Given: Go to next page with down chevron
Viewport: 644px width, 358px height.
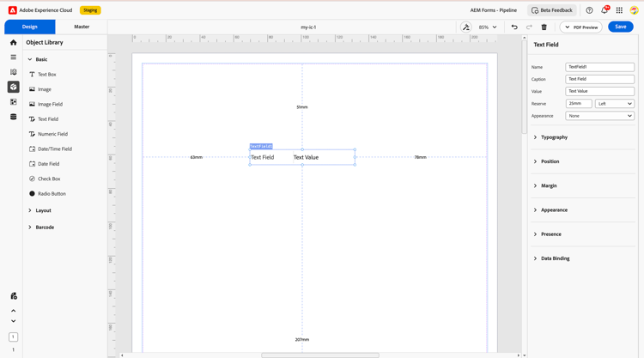Looking at the screenshot, I should pos(13,321).
